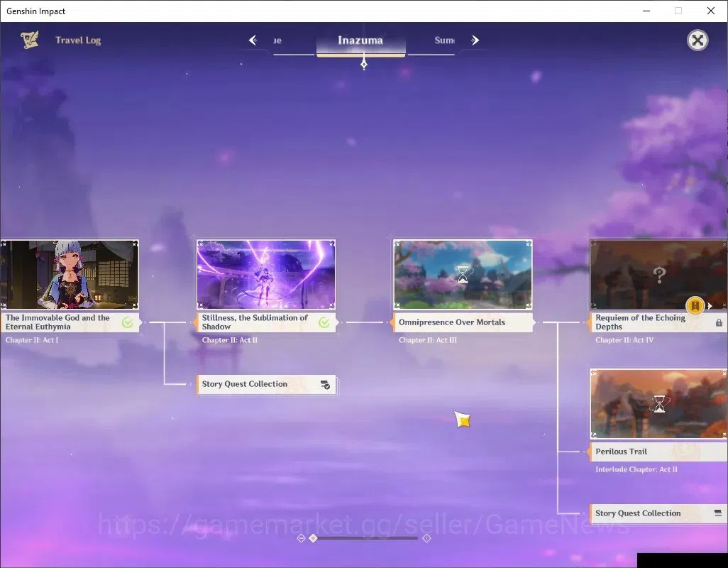Click lock icon on Requiem of the Echoing Depths
728x568 pixels.
tap(719, 322)
